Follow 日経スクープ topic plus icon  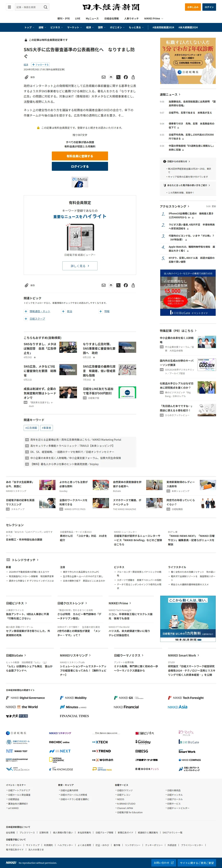pyautogui.click(x=26, y=319)
